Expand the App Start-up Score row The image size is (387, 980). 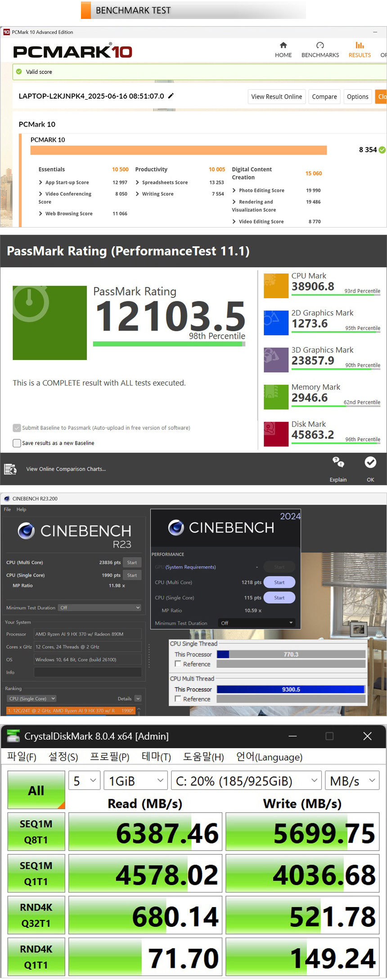[41, 182]
